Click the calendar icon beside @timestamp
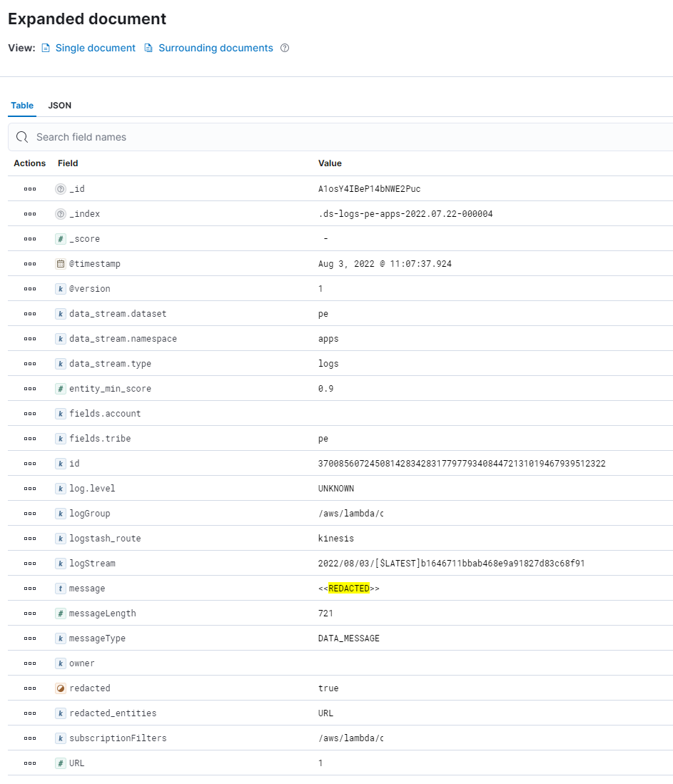This screenshot has width=673, height=784. tap(61, 263)
